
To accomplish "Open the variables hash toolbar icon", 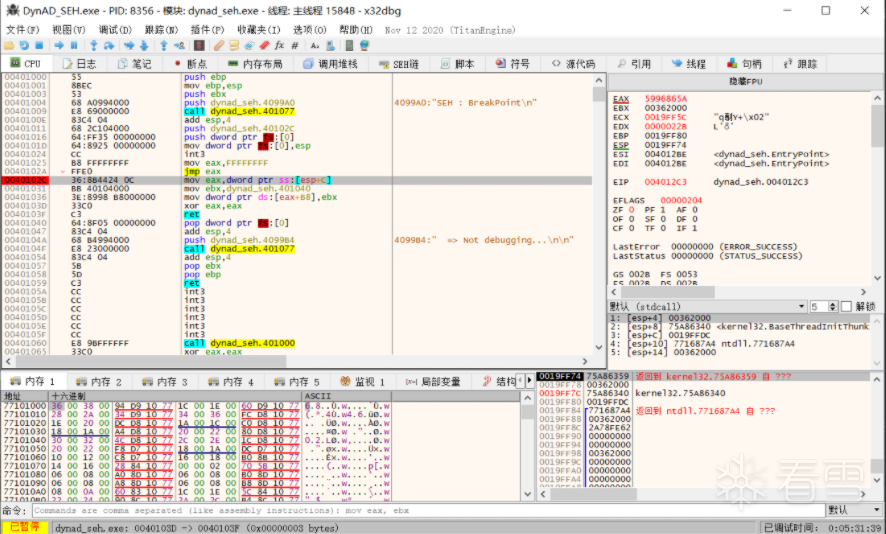I will (x=294, y=46).
